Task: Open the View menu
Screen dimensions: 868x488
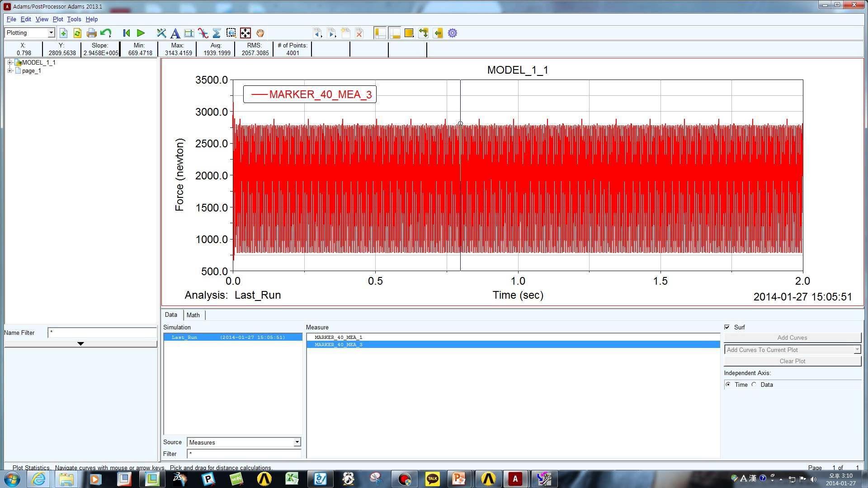Action: 42,19
